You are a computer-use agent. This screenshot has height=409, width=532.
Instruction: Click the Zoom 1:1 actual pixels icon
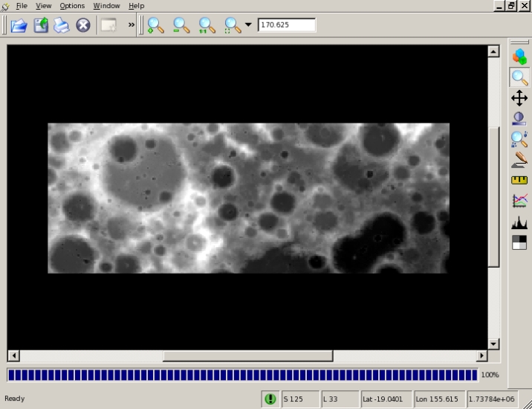pyautogui.click(x=207, y=25)
